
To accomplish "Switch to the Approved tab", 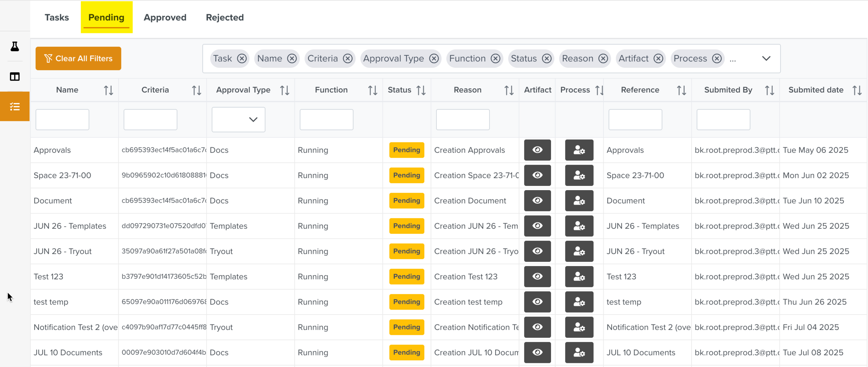I will click(x=165, y=17).
